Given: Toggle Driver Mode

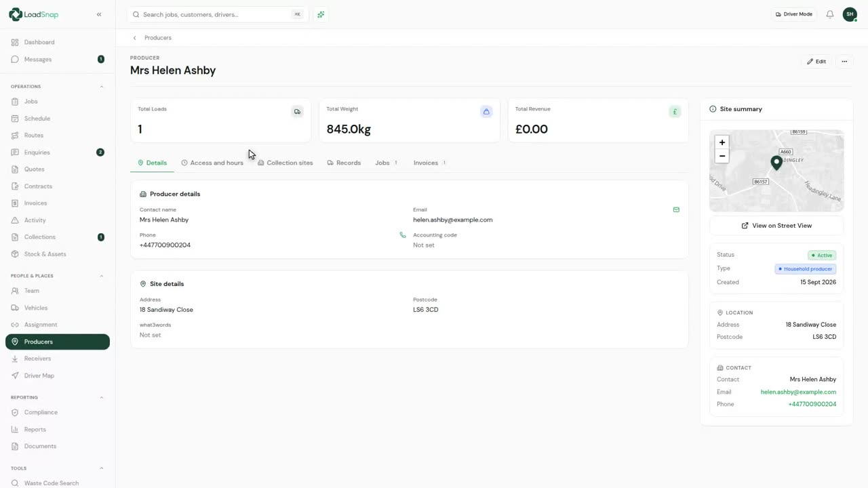Looking at the screenshot, I should [x=794, y=14].
